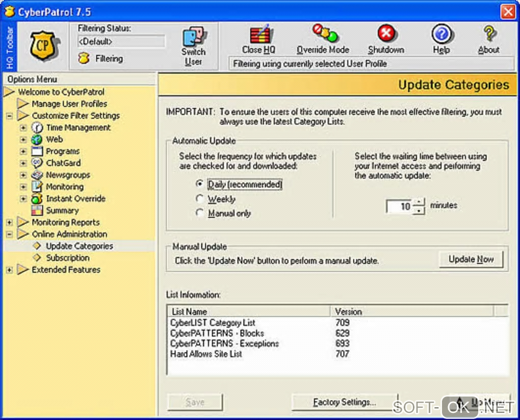Click the Manage User Profiles arrow icon
Screen dimensions: 520x420
click(x=23, y=104)
